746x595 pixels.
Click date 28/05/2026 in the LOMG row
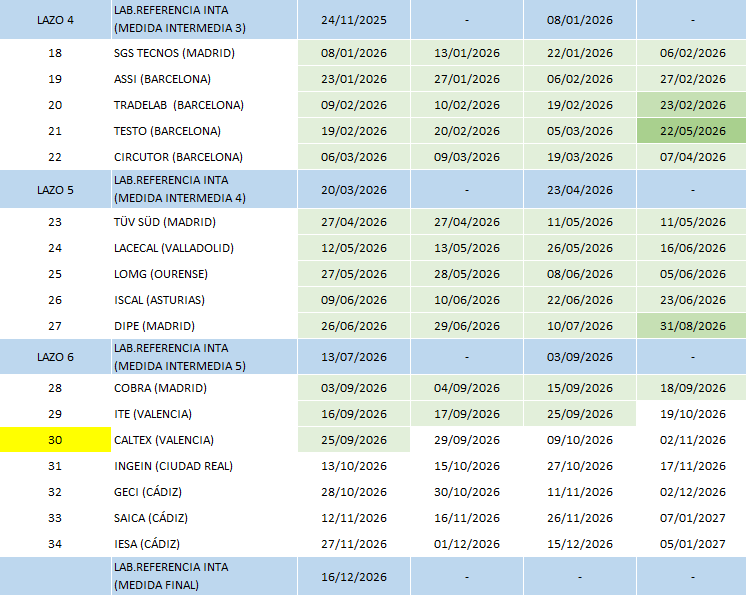tap(467, 274)
